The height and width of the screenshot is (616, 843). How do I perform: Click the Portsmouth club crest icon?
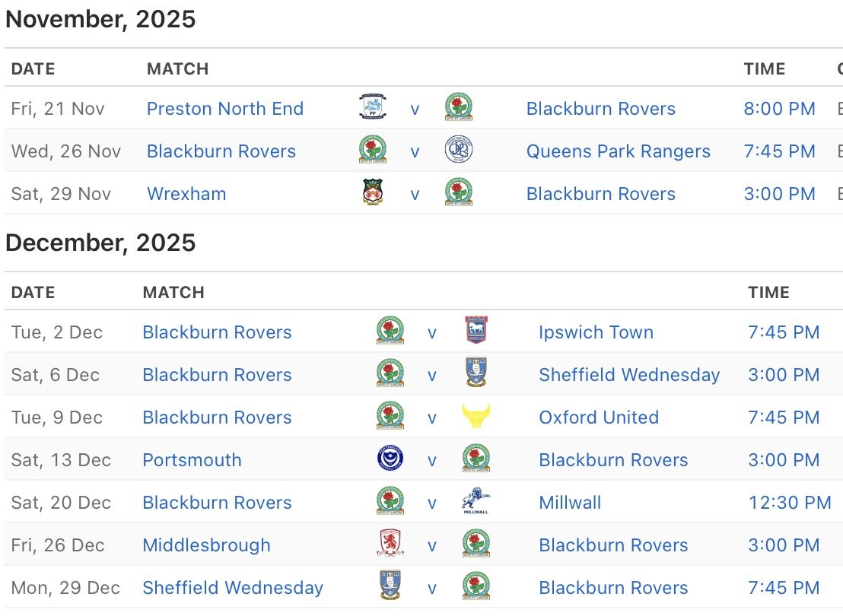(390, 459)
